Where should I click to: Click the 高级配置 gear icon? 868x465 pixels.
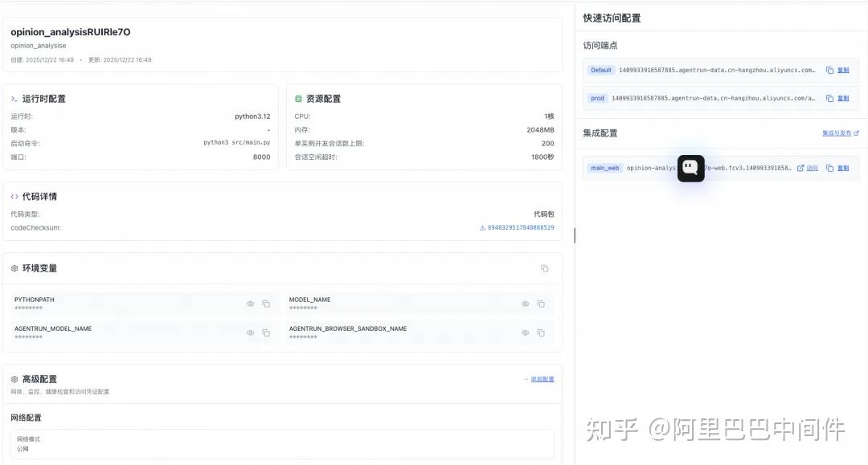[14, 379]
